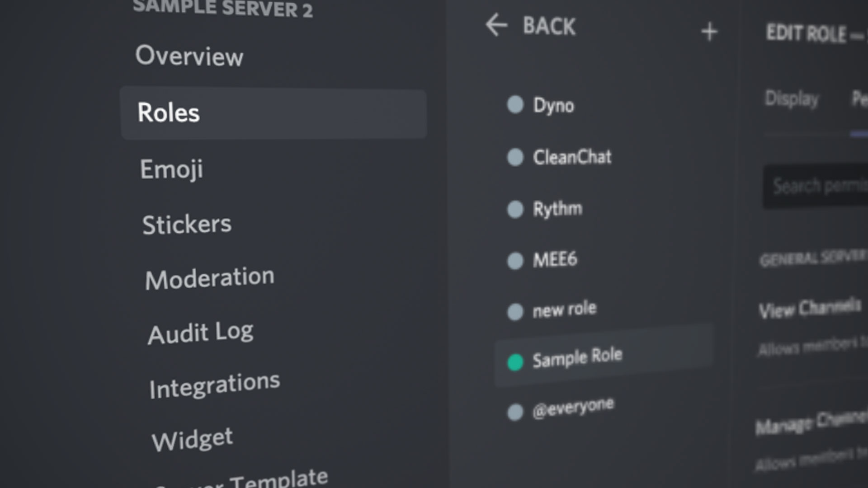Viewport: 868px width, 488px height.
Task: Click the MEE6 role color dot
Action: (x=515, y=262)
